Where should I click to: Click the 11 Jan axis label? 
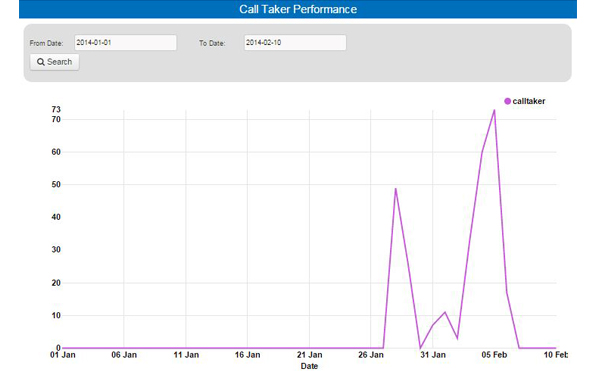(186, 355)
